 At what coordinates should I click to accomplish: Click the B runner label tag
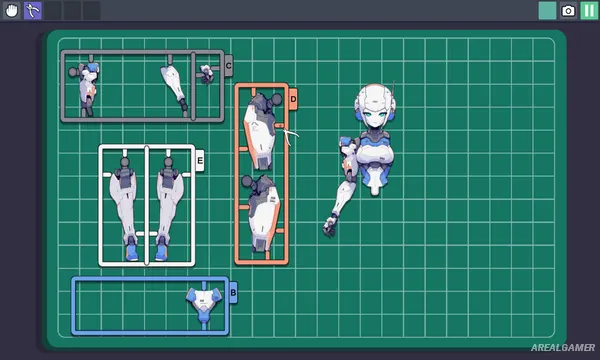click(x=233, y=293)
